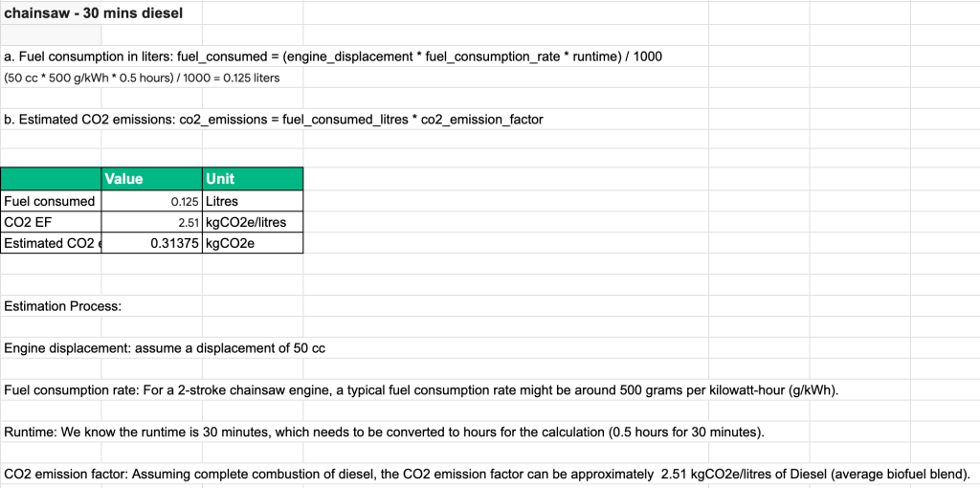This screenshot has width=980, height=488.
Task: Click the "CO2 EF" label cell
Action: [51, 222]
